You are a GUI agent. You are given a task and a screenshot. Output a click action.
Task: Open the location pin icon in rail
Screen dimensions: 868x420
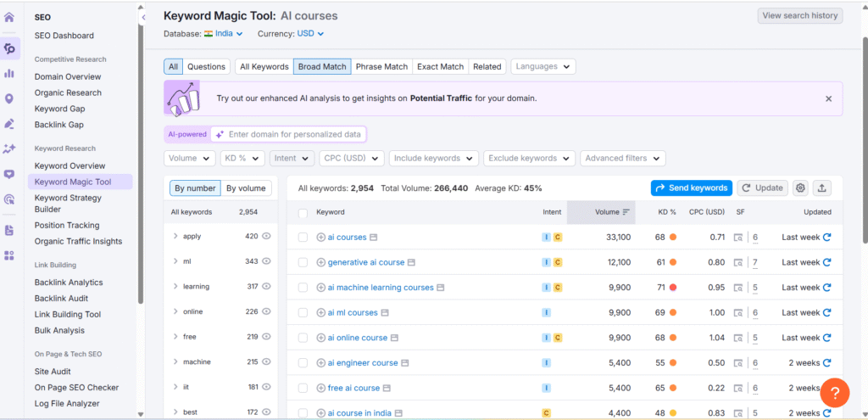click(9, 99)
